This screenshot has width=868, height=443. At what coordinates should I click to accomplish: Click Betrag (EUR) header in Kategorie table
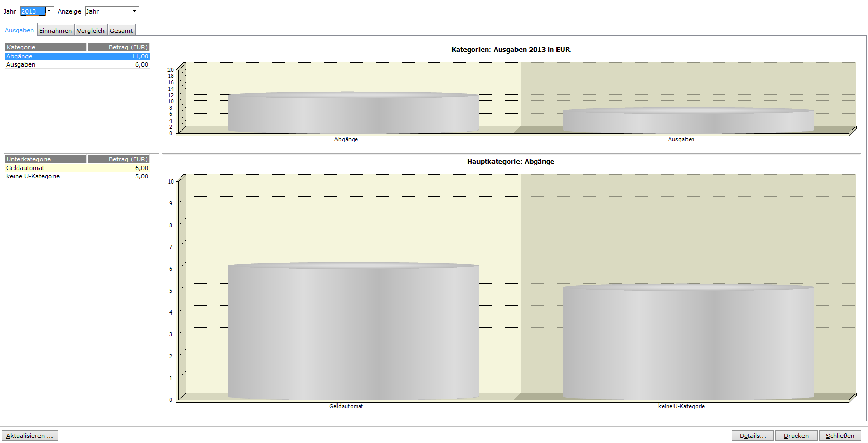click(119, 47)
